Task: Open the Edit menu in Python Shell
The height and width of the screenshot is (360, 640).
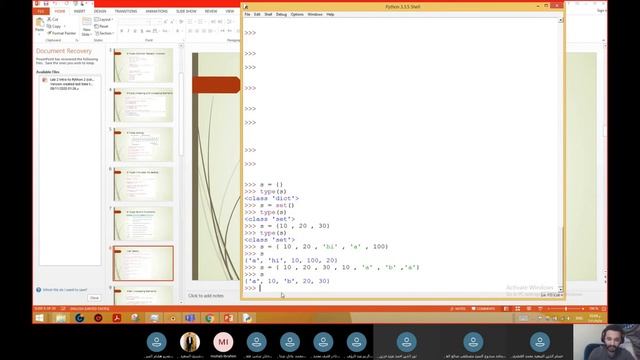Action: point(257,14)
